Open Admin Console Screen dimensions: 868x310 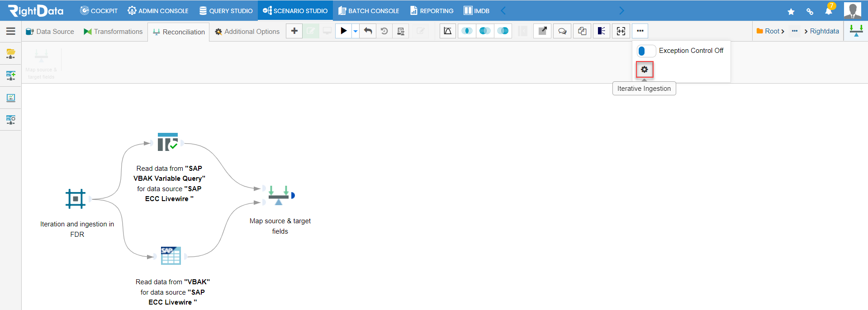pos(158,10)
